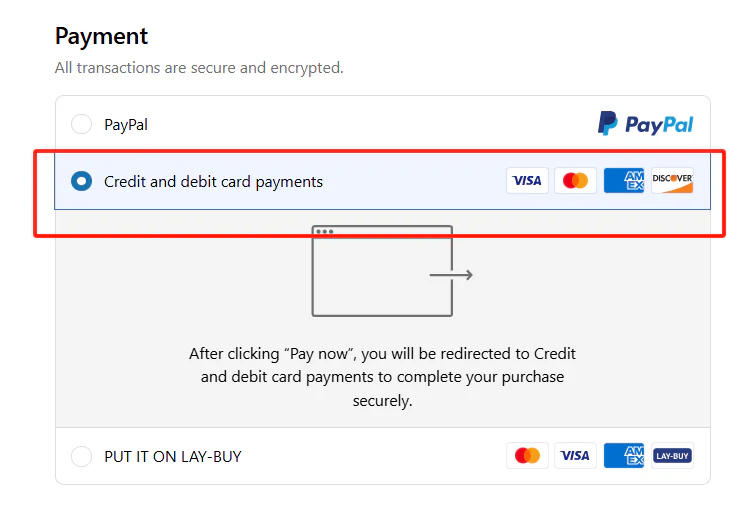Click the PayPal logo
Image resolution: width=751 pixels, height=505 pixels.
pos(645,124)
